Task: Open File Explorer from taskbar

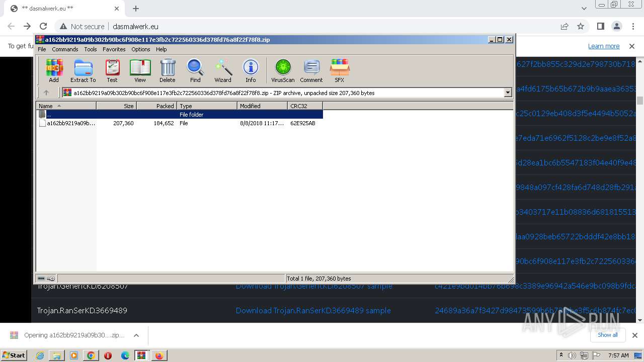Action: 57,355
